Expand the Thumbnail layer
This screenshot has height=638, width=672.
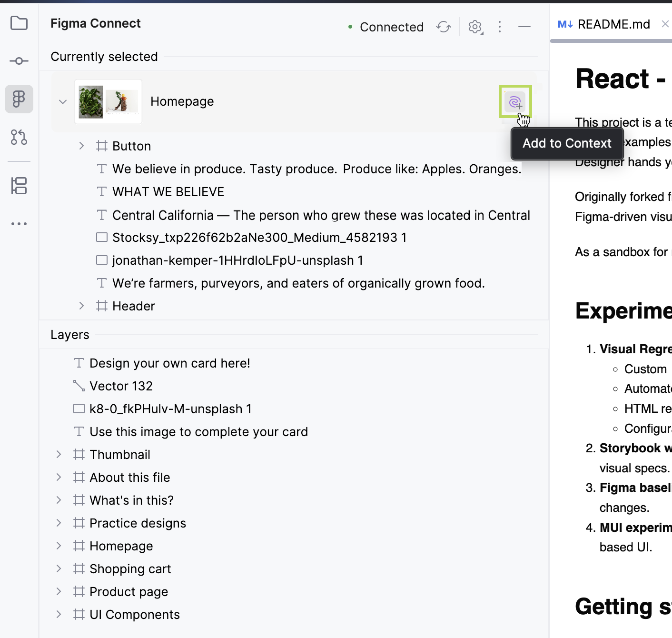tap(59, 454)
